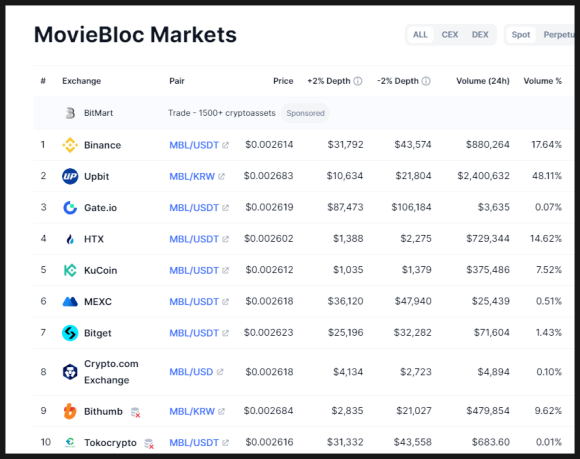
Task: Open the BitMart exchange name
Action: (x=98, y=113)
